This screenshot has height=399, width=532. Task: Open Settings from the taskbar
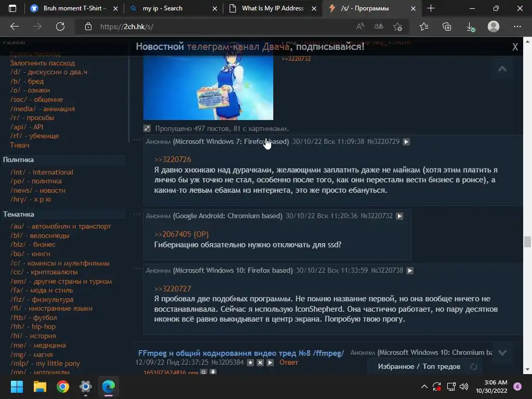coord(86,387)
